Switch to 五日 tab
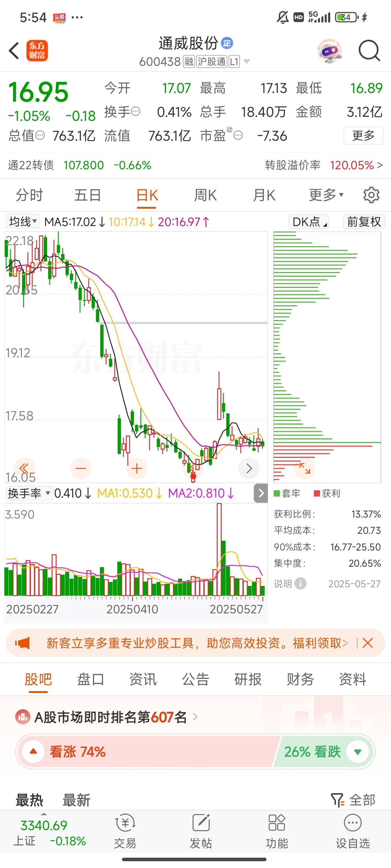391x868 pixels. point(88,195)
